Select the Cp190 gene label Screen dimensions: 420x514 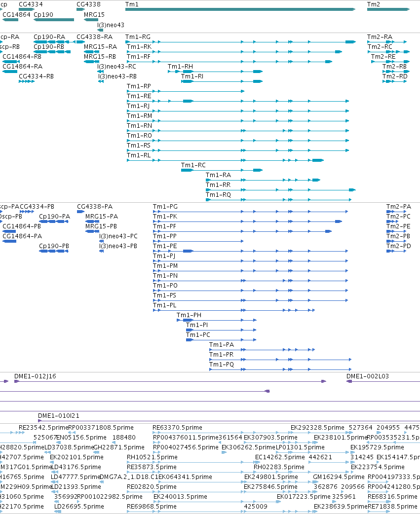[x=43, y=15]
